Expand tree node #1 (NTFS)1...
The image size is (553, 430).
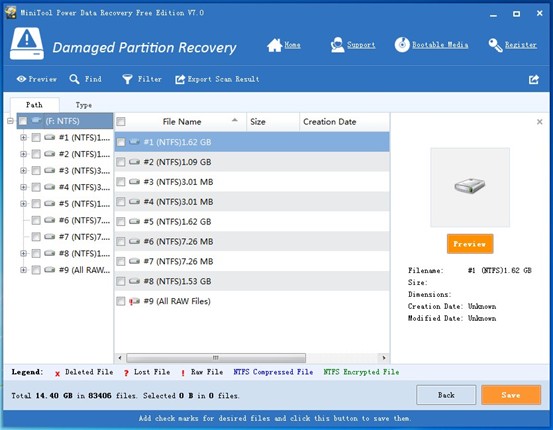[23, 138]
